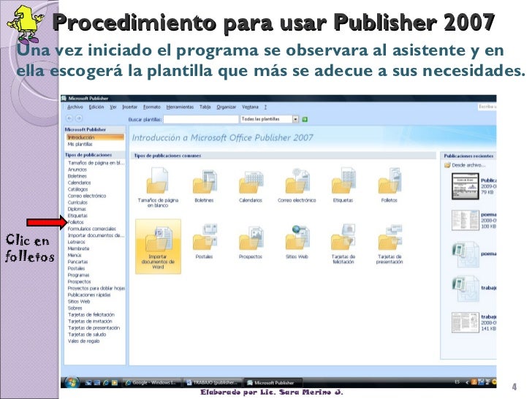The width and height of the screenshot is (532, 399).
Task: Click the Windows Start orb
Action: coord(72,382)
